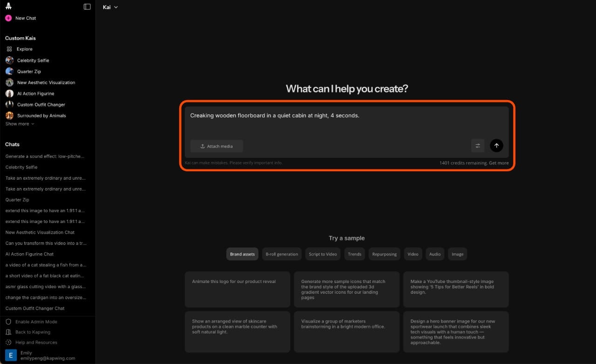
Task: Click the Attach media button
Action: (216, 146)
